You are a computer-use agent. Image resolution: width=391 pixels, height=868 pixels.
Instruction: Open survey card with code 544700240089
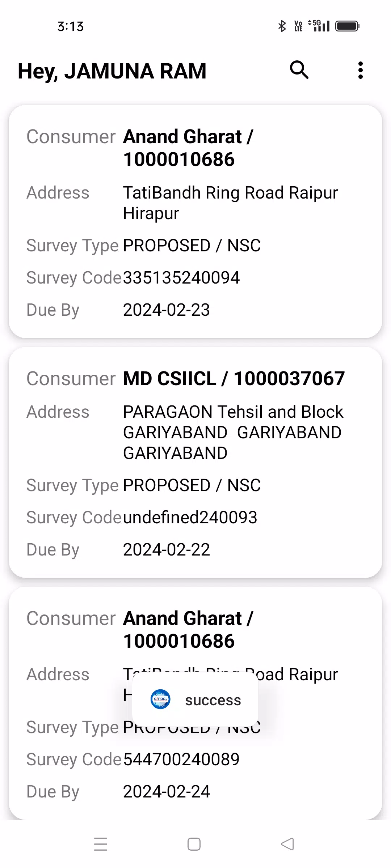click(x=195, y=703)
